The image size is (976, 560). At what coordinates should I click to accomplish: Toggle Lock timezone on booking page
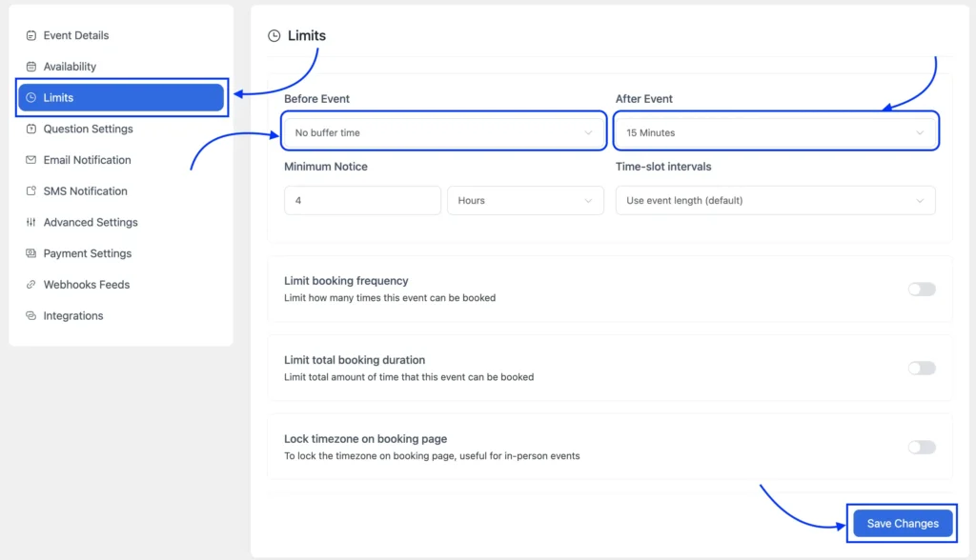pyautogui.click(x=922, y=447)
